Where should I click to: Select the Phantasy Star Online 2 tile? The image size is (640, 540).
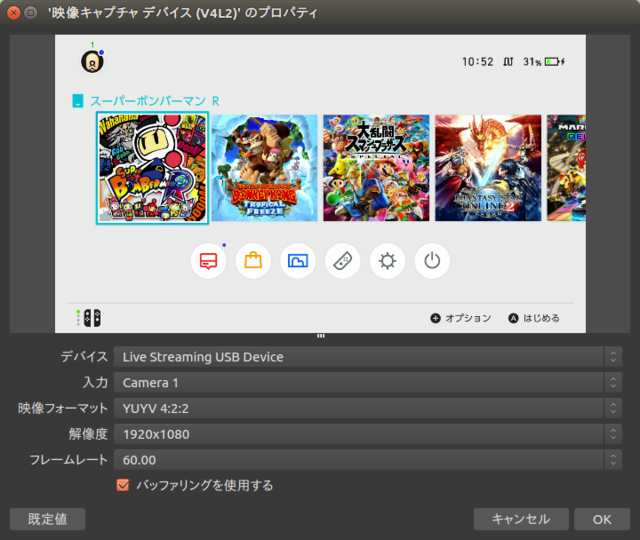(488, 168)
